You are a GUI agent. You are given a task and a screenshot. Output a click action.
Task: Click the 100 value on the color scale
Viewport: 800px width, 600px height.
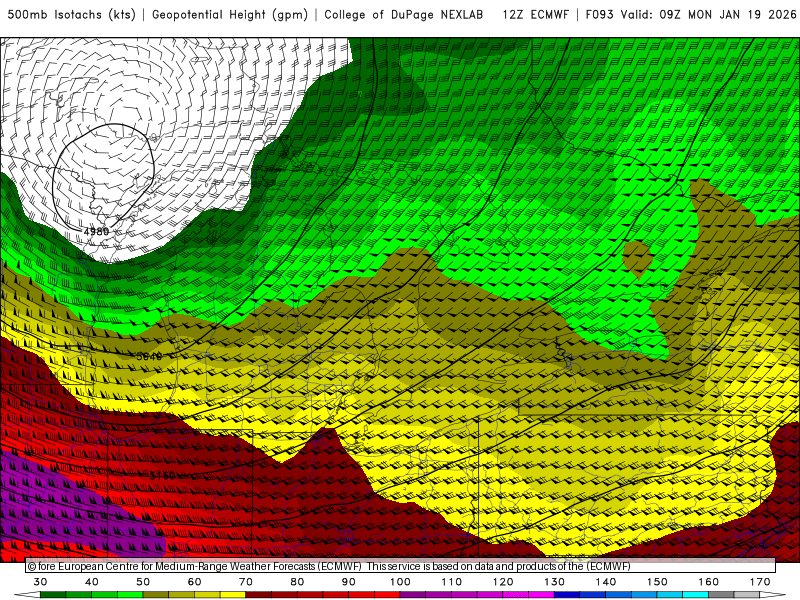point(401,582)
